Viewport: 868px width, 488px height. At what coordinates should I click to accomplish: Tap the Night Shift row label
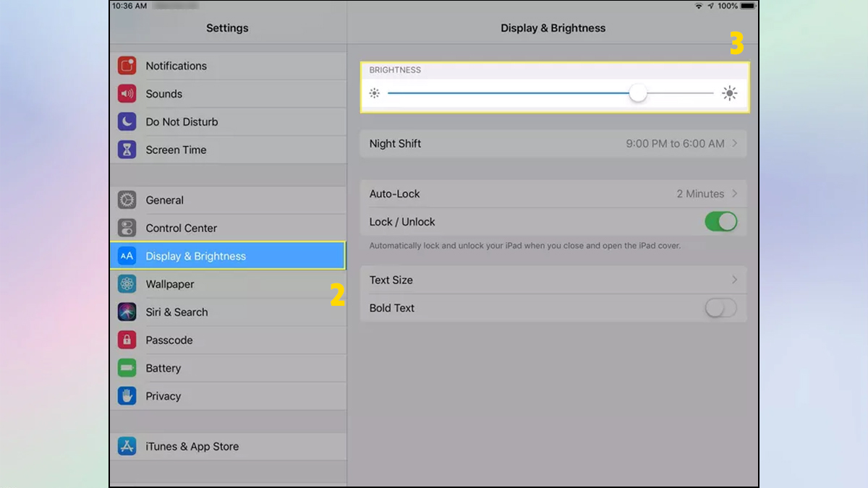pyautogui.click(x=395, y=143)
